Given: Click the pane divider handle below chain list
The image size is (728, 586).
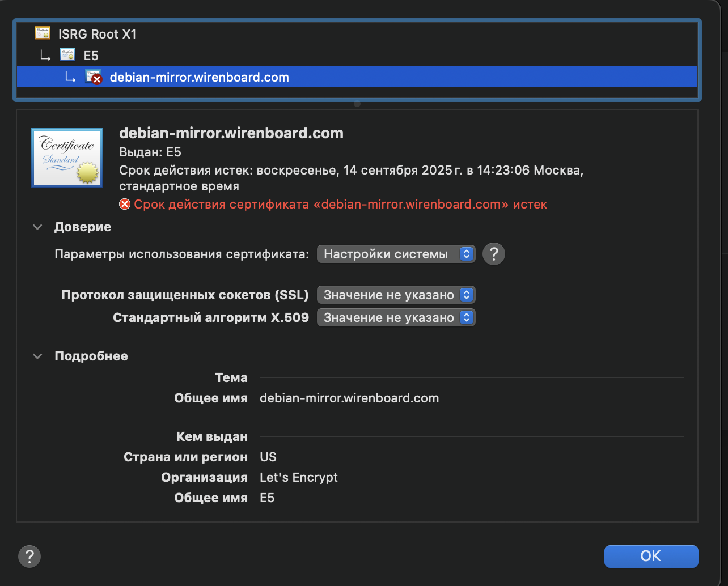Looking at the screenshot, I should pos(357,104).
